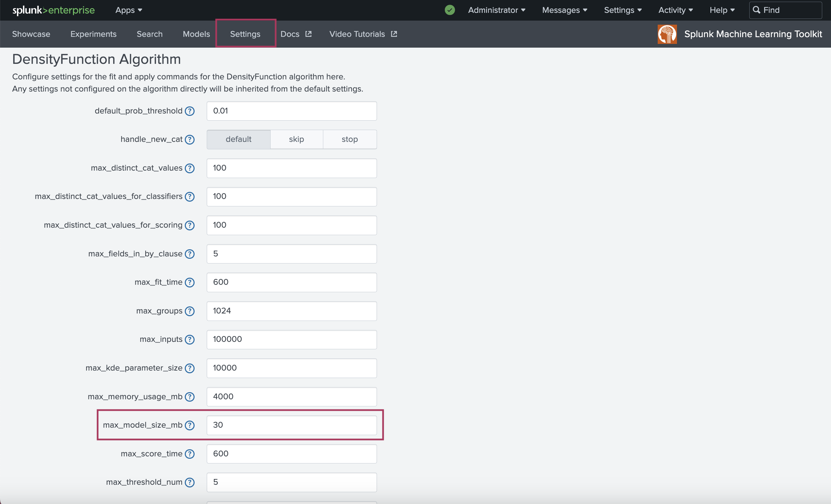
Task: Show help for max_distinct_cat_values_for_classifiers
Action: click(x=190, y=197)
